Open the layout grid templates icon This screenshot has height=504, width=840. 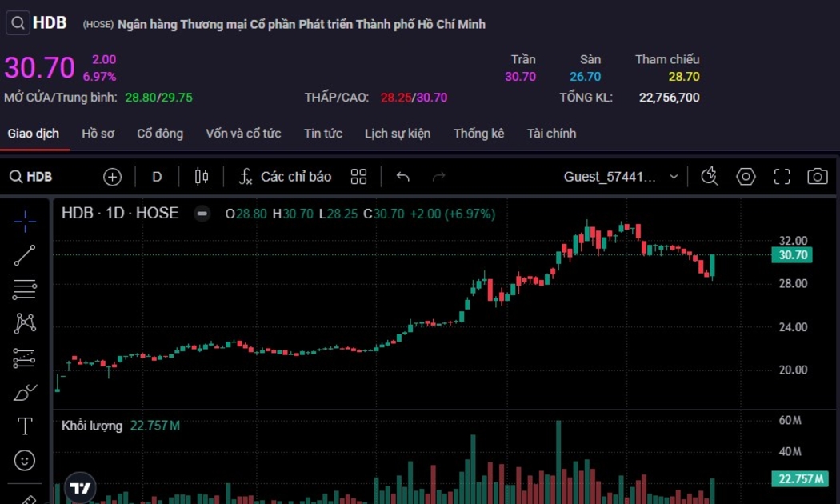[358, 177]
